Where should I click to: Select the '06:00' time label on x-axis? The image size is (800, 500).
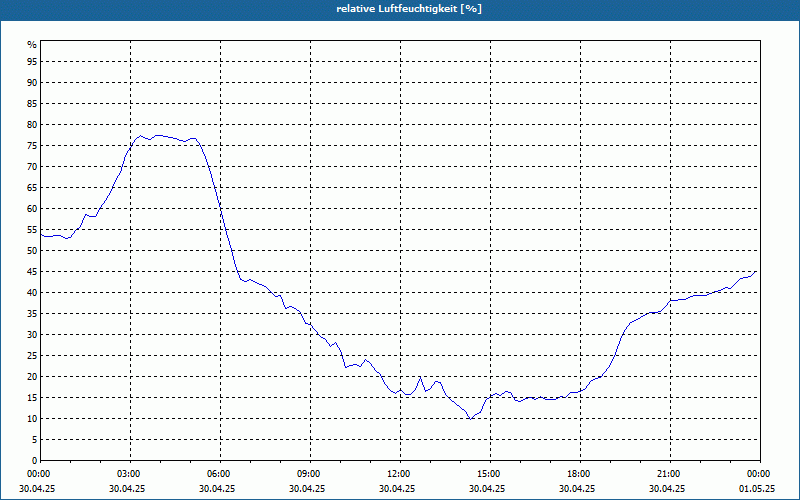(220, 474)
